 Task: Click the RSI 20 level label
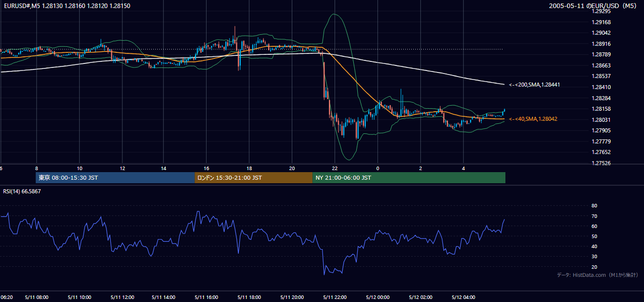[594, 267]
